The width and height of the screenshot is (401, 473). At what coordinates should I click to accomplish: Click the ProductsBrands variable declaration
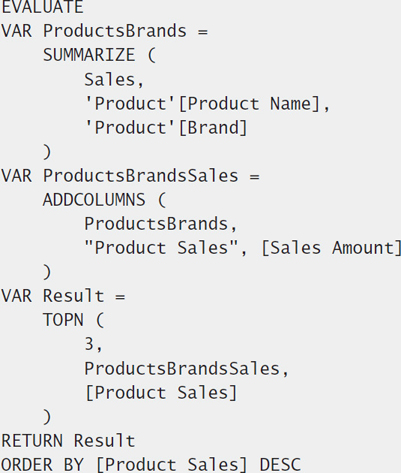point(104,31)
